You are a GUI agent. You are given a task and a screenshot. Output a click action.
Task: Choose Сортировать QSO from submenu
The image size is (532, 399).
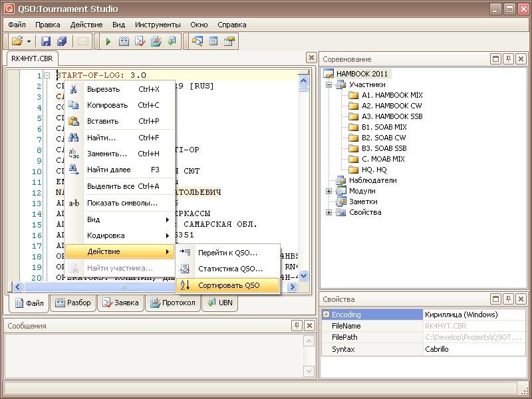click(x=229, y=285)
